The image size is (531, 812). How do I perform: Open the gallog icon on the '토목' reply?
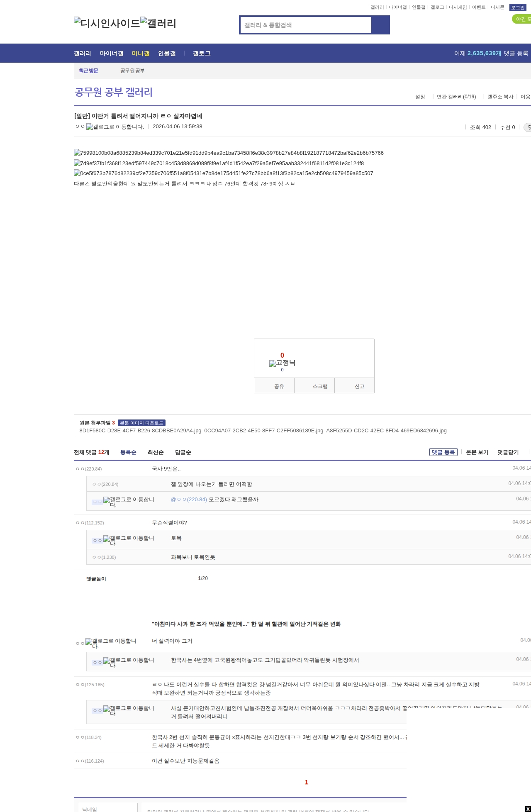click(x=129, y=541)
